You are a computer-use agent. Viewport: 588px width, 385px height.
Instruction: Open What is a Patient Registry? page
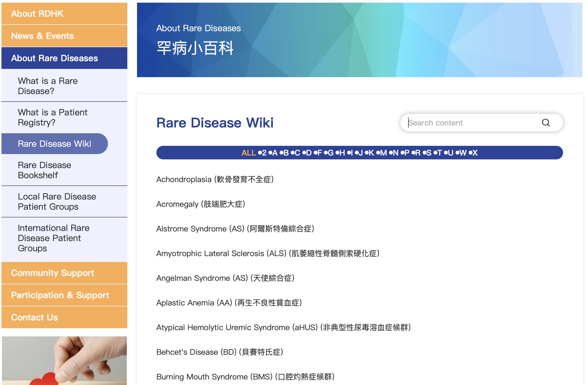[64, 117]
